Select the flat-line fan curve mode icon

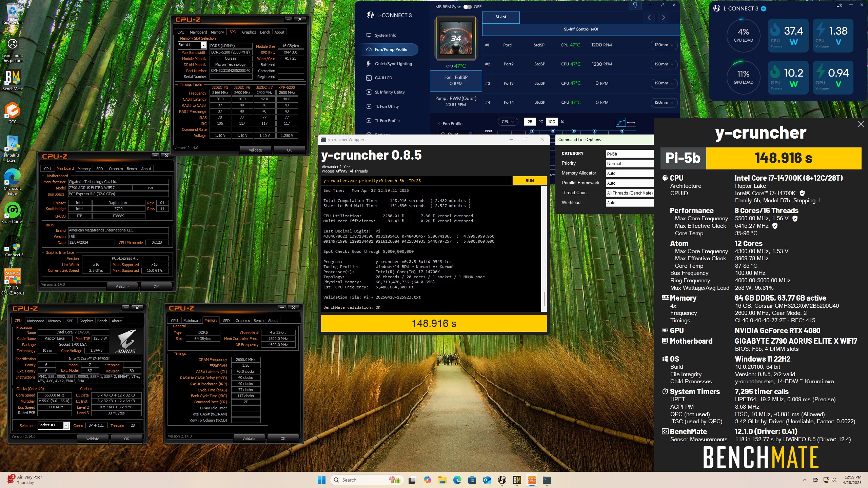tap(631, 122)
